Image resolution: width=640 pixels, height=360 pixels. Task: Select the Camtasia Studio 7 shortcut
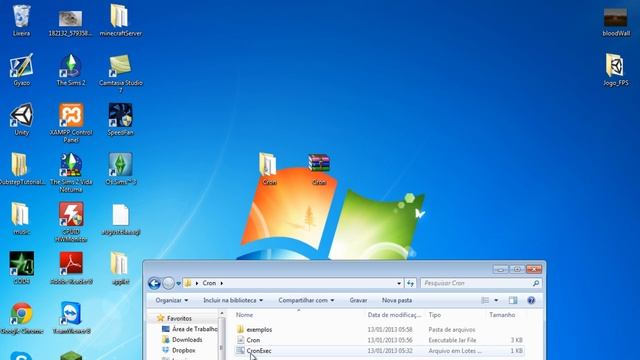[x=120, y=73]
